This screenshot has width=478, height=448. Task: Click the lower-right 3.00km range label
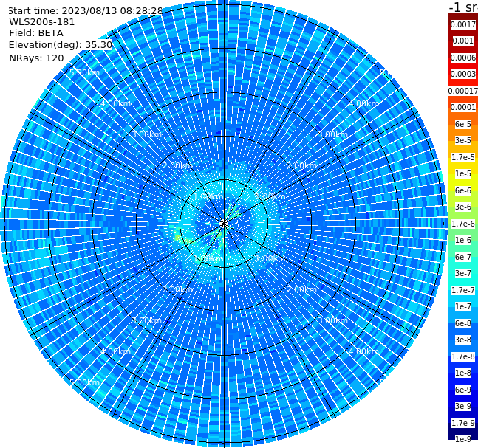[332, 320]
